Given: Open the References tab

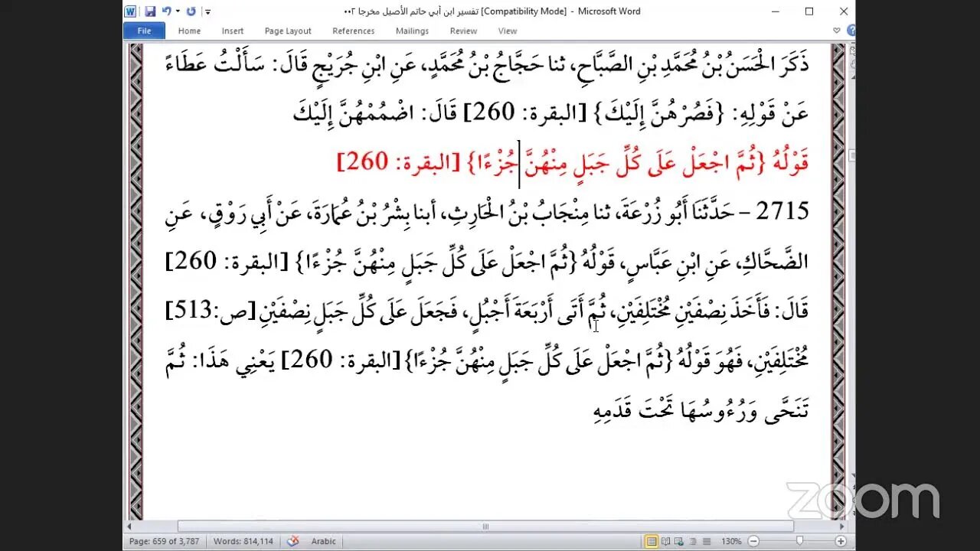Looking at the screenshot, I should pos(353,31).
